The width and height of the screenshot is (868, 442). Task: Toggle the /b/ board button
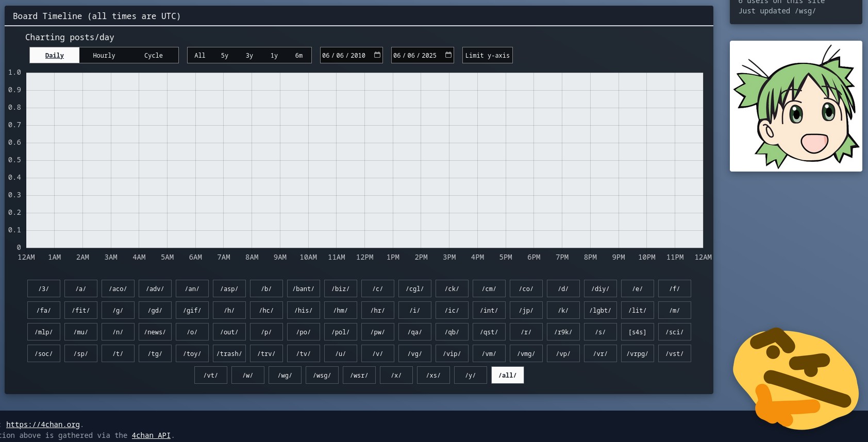pyautogui.click(x=266, y=288)
